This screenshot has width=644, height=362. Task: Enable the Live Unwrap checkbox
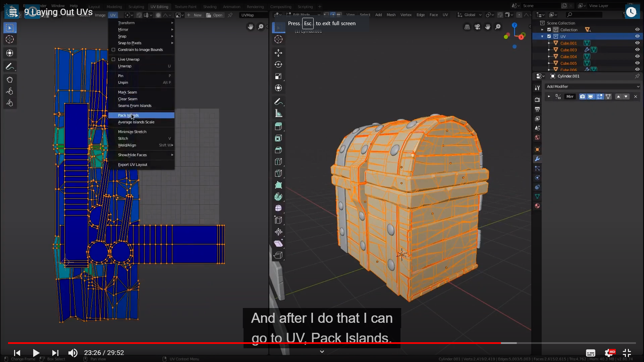pos(113,59)
